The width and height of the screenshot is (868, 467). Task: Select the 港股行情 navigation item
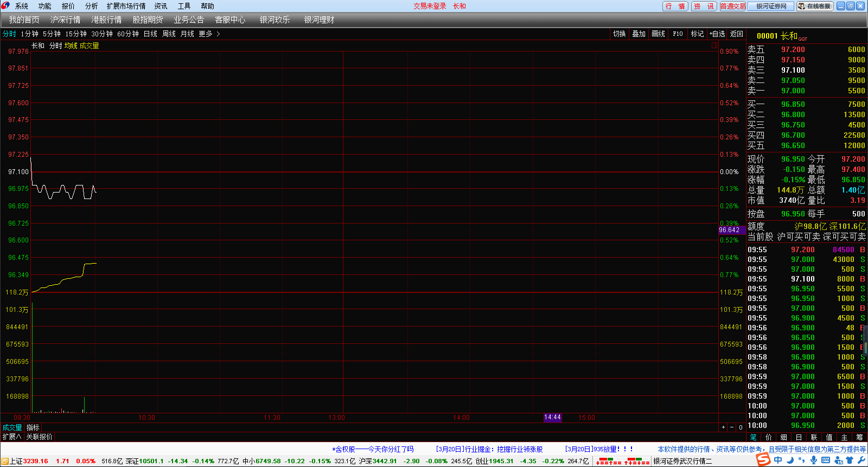tap(106, 20)
